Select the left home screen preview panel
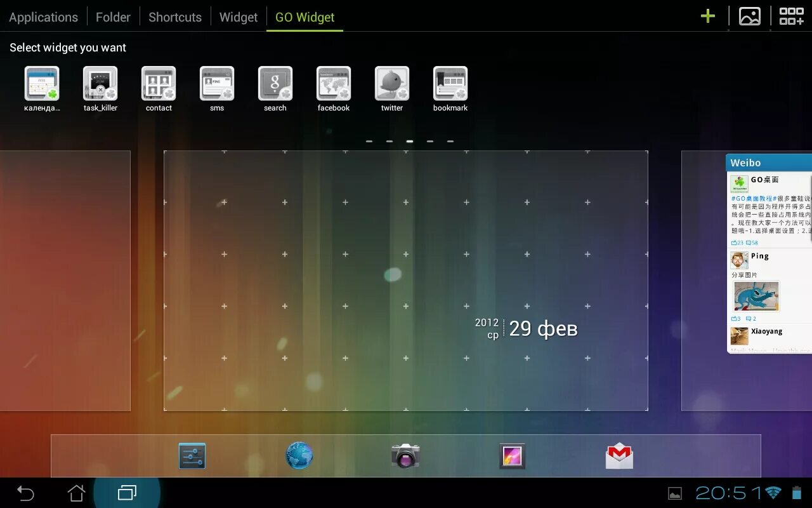 point(65,281)
